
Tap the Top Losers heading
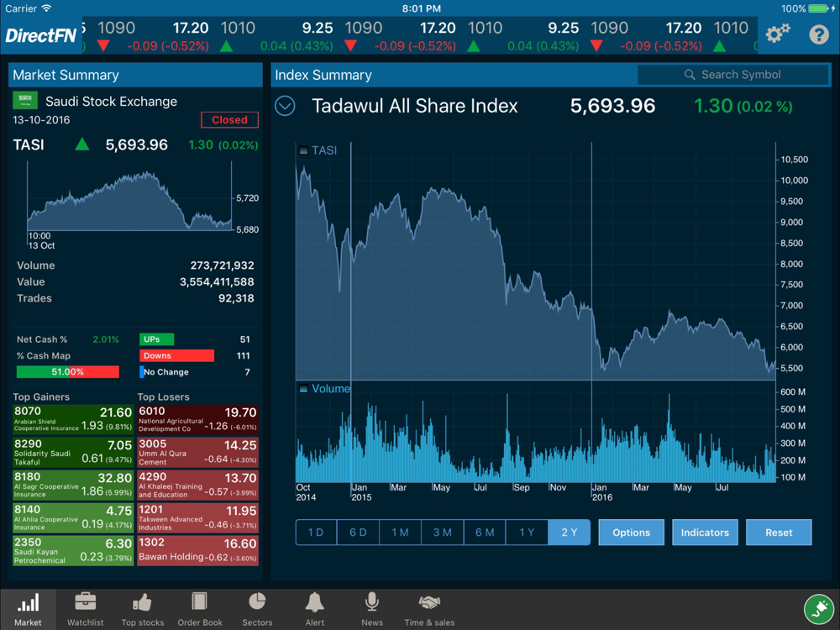click(164, 396)
